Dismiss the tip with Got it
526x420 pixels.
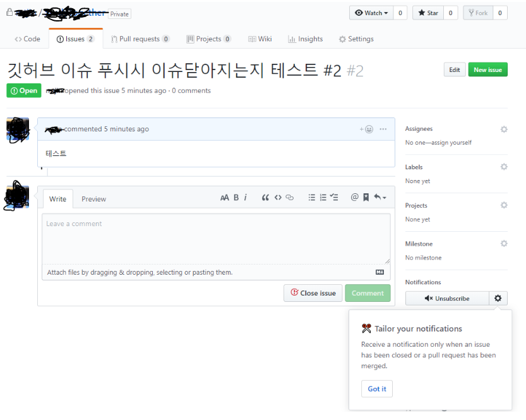click(x=377, y=389)
